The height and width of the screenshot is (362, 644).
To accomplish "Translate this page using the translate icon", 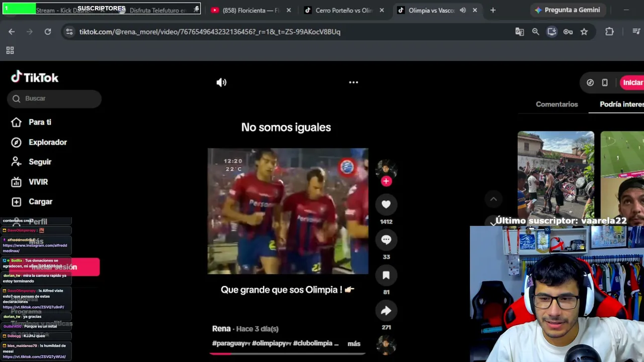I will (520, 32).
